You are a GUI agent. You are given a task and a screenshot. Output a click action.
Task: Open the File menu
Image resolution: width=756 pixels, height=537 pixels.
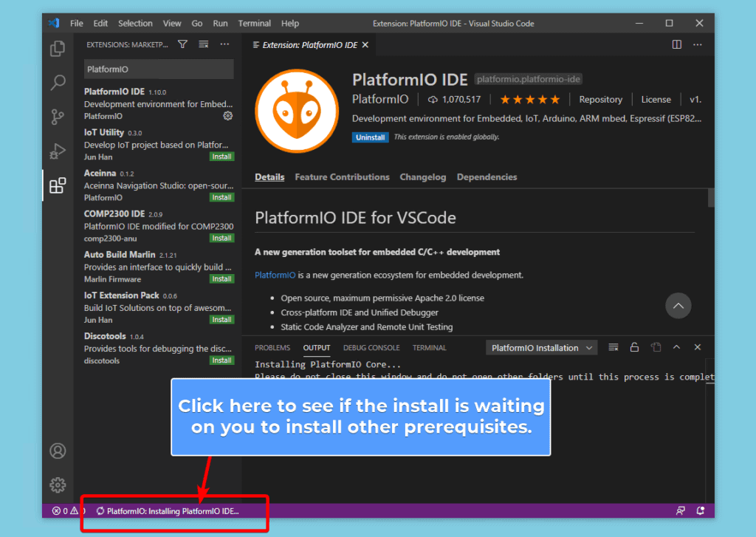tap(77, 23)
